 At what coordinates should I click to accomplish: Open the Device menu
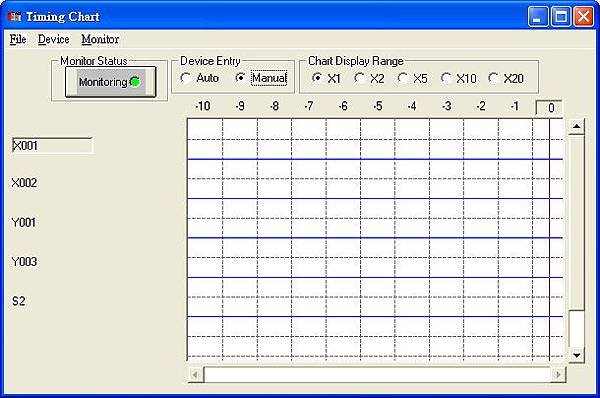[54, 39]
